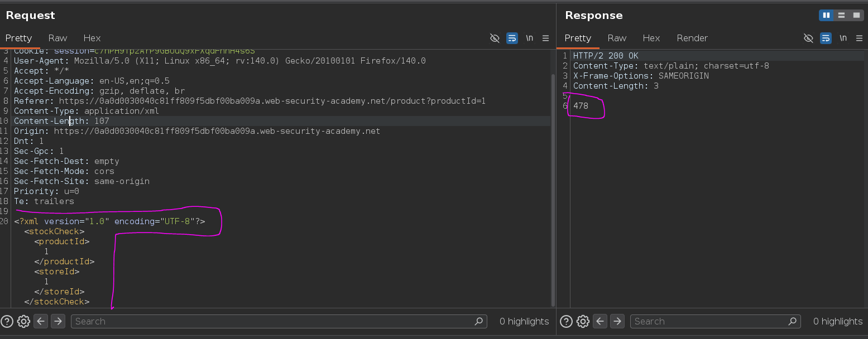Click the HTTP/2 200 OK status line
868x339 pixels.
pyautogui.click(x=606, y=56)
